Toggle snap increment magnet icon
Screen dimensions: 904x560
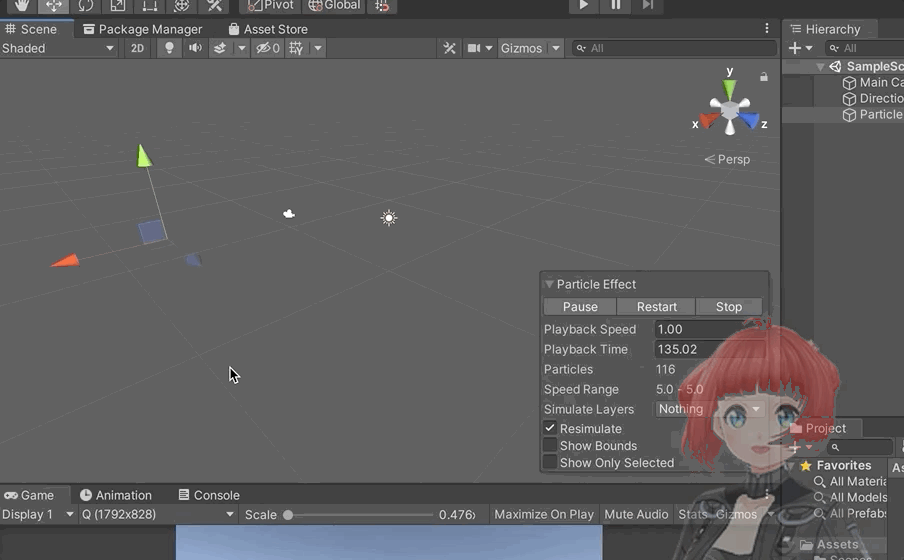[382, 6]
